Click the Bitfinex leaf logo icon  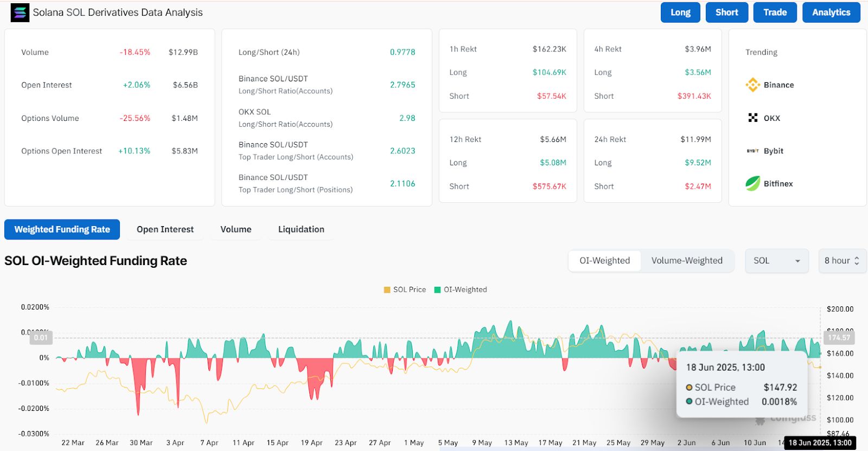[x=752, y=184]
